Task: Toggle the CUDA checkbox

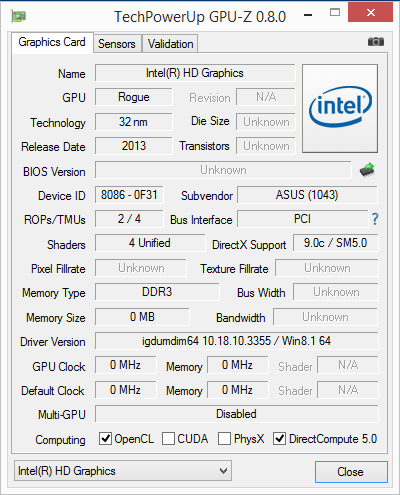Action: click(x=168, y=439)
